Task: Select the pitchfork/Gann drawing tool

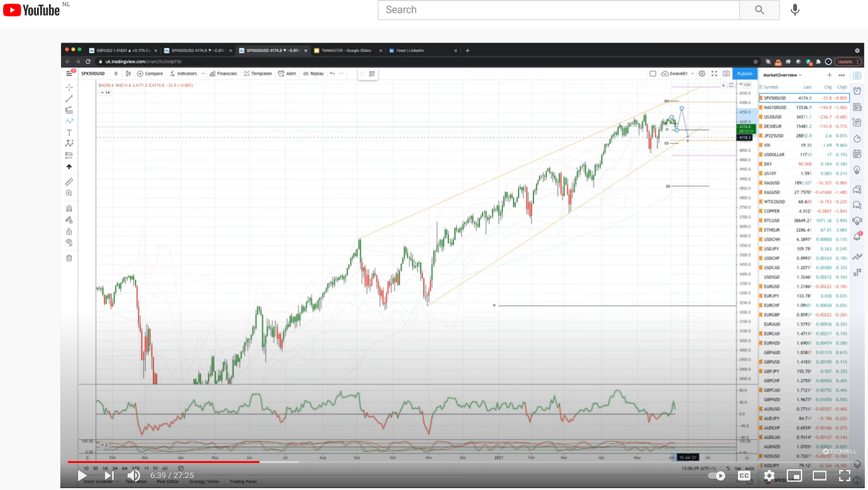Action: [69, 110]
